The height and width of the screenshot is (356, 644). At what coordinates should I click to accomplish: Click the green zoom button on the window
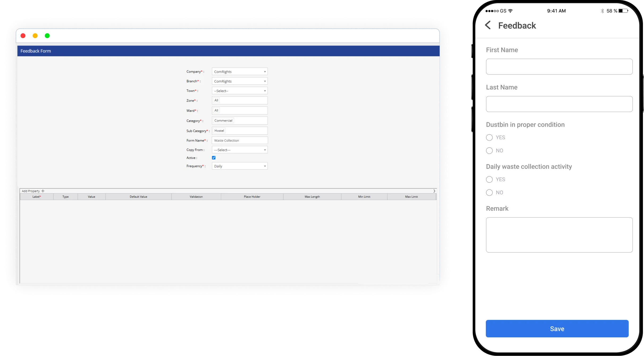47,35
